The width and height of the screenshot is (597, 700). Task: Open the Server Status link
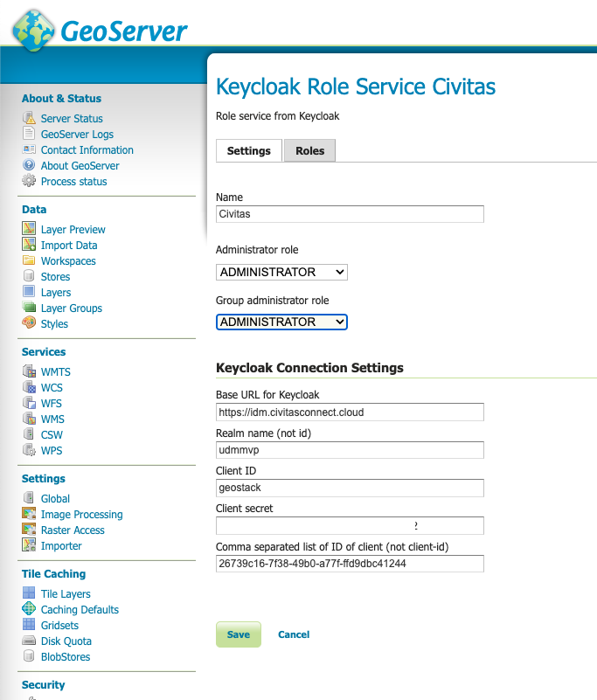[72, 118]
